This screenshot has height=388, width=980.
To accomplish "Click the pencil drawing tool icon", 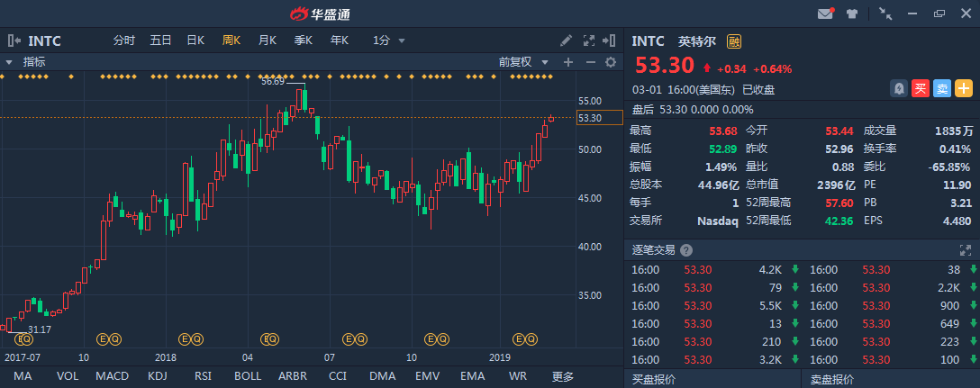I will tap(566, 41).
